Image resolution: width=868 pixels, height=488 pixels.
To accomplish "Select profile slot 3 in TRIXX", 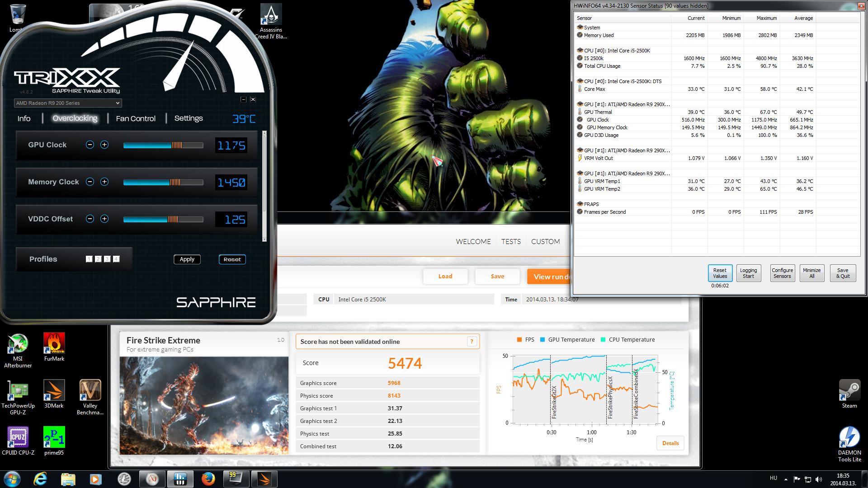I will pos(107,259).
